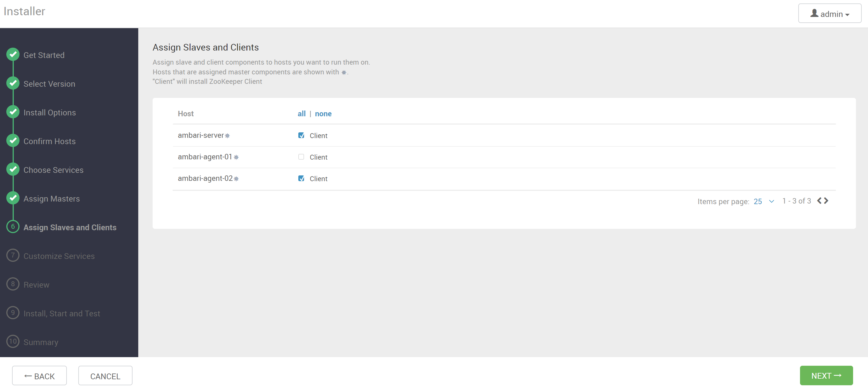Click the Confirm Hosts checkmark icon
This screenshot has height=391, width=868.
click(x=13, y=141)
